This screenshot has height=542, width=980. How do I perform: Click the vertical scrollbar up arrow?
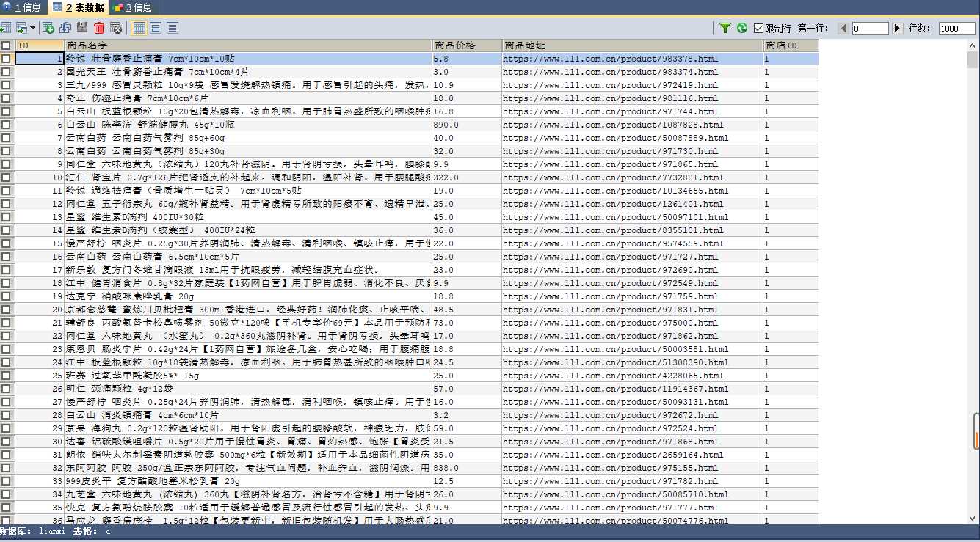coord(973,45)
